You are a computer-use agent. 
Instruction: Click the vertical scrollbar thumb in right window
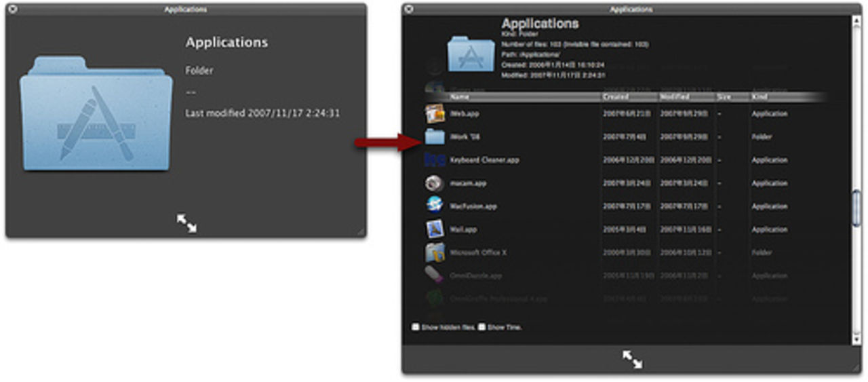coord(856,207)
